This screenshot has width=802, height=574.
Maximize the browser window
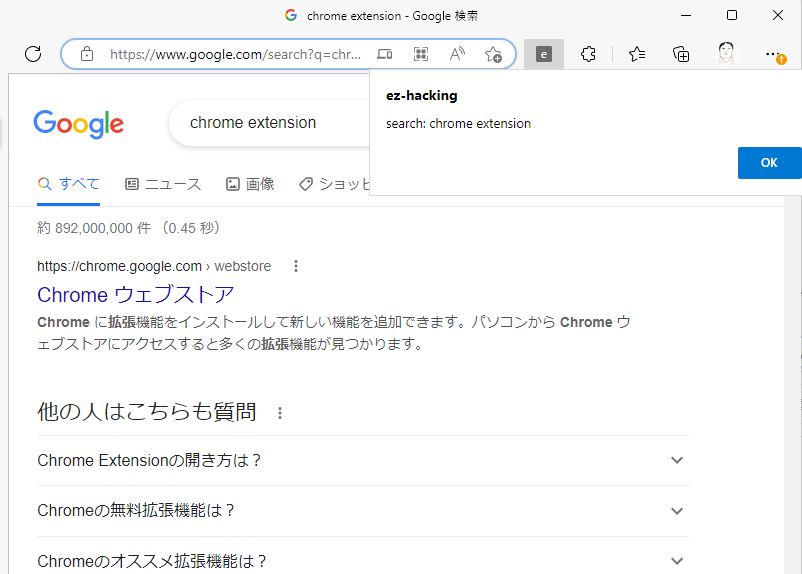732,15
